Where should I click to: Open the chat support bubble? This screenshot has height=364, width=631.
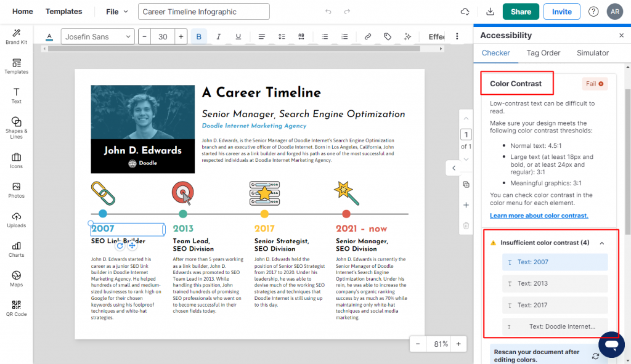[x=611, y=345]
